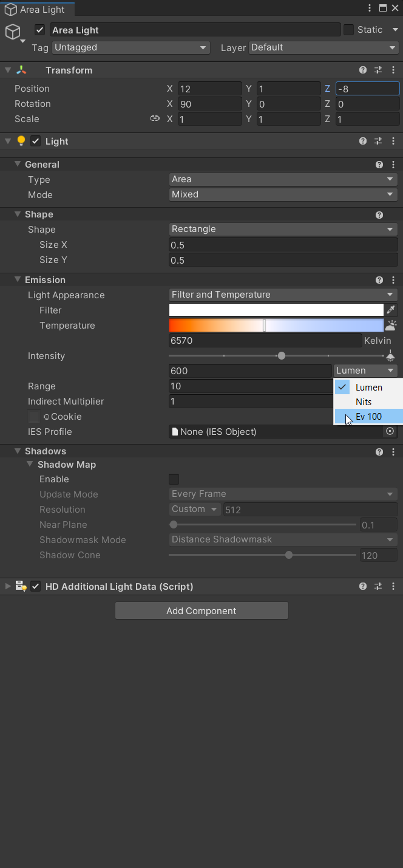This screenshot has width=403, height=868.
Task: Toggle the Static checkbox
Action: tap(348, 30)
